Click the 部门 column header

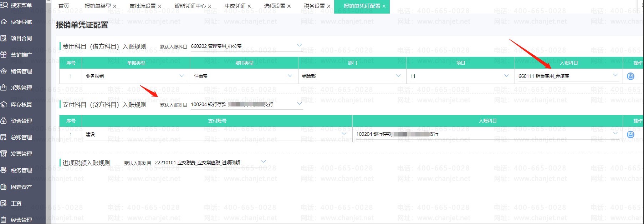352,63
